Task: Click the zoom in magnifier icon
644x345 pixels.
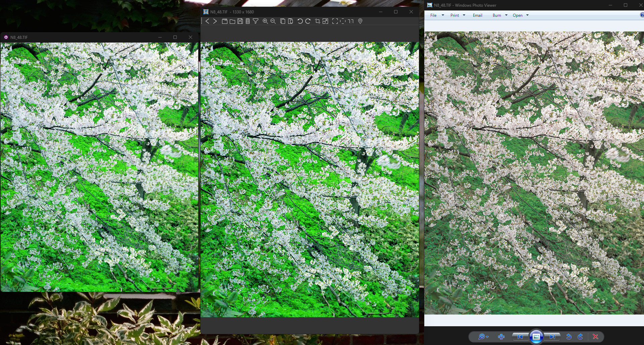Action: tap(265, 21)
